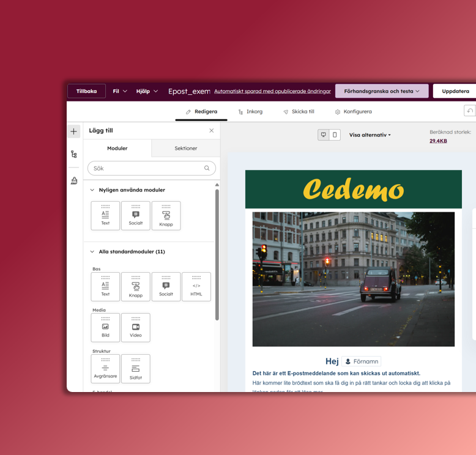Go to the Inkorg tab
Viewport: 476px width, 455px height.
(250, 112)
